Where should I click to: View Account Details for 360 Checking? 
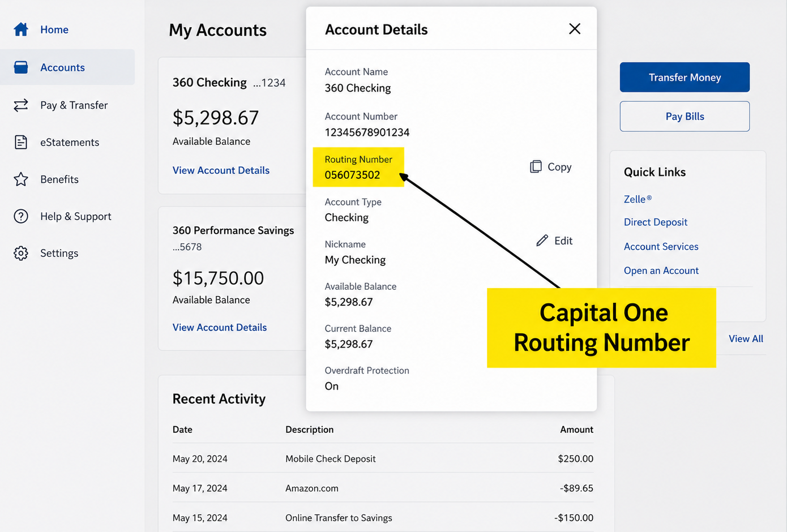[221, 170]
